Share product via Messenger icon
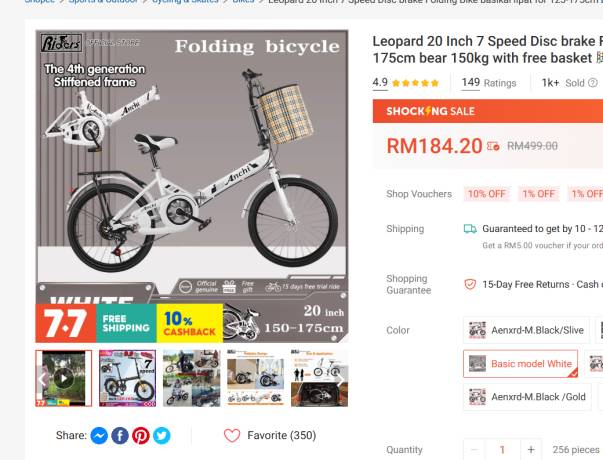 [x=99, y=436]
